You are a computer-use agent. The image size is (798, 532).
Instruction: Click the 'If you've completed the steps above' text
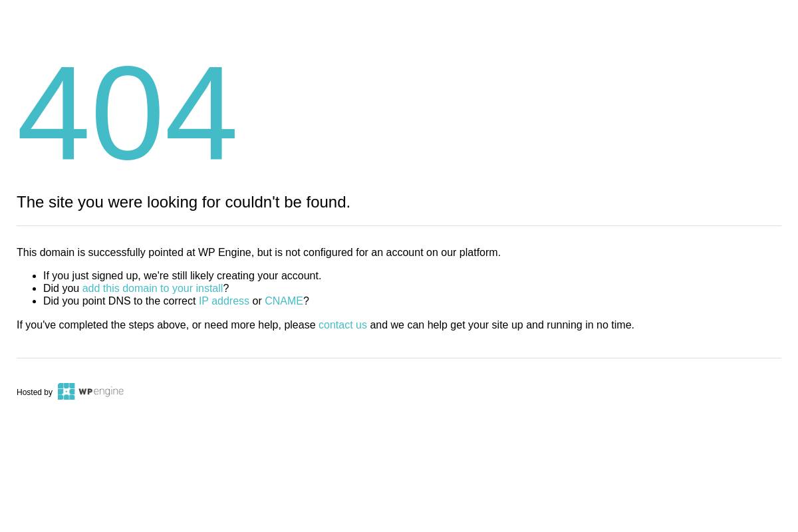pos(166,325)
